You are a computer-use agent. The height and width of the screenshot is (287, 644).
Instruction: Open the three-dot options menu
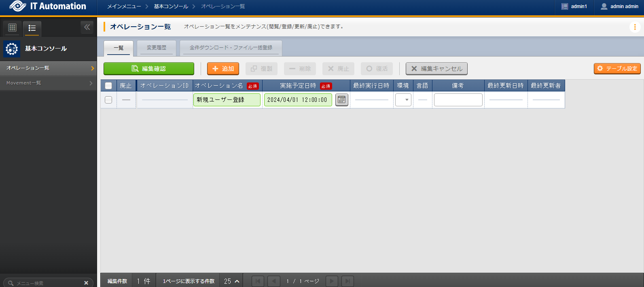coord(635,27)
